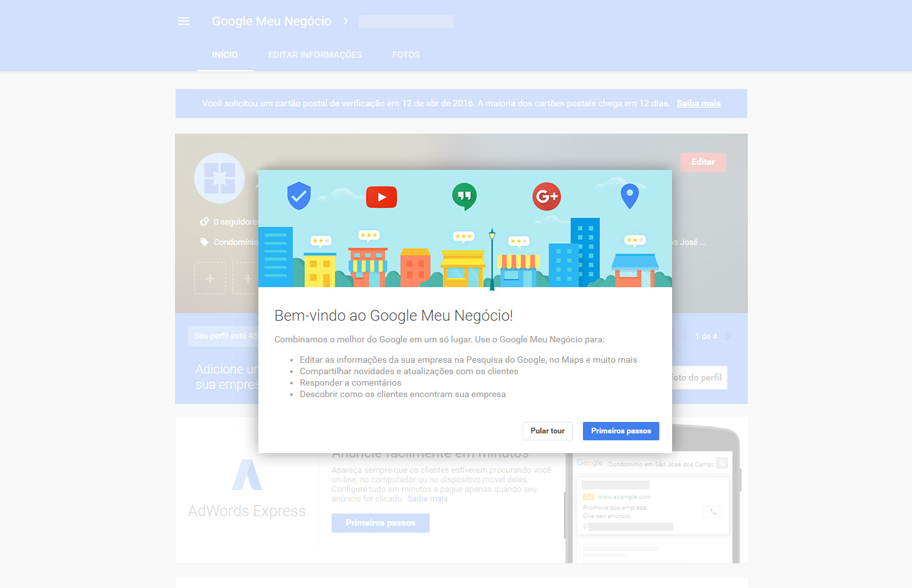Open the Saiba mais link in verification banner
This screenshot has height=588, width=912.
click(699, 103)
